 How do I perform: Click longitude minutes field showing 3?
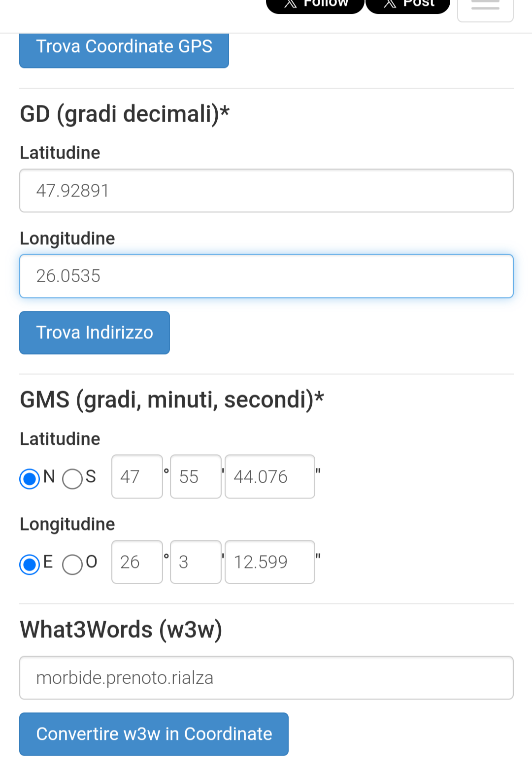point(196,562)
